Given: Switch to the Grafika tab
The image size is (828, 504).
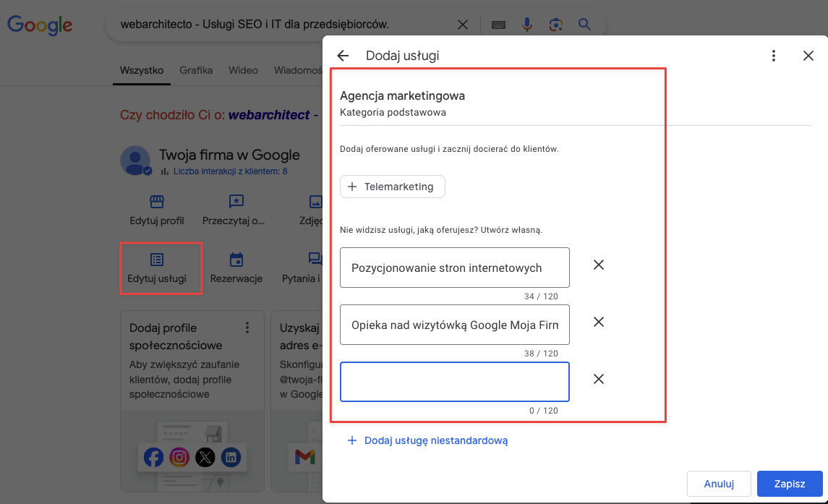Looking at the screenshot, I should pos(196,70).
